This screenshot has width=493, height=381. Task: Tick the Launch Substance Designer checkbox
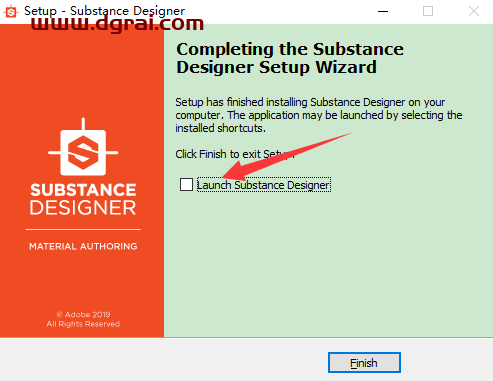tap(186, 184)
